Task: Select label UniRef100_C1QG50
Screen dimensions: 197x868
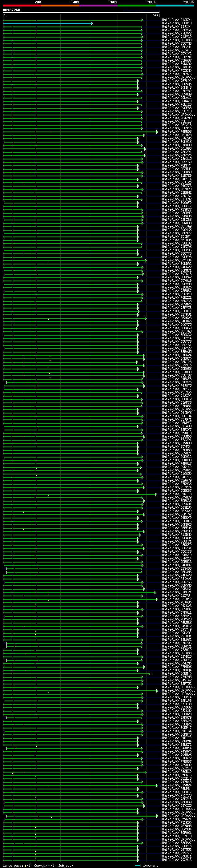Action: coord(177,474)
